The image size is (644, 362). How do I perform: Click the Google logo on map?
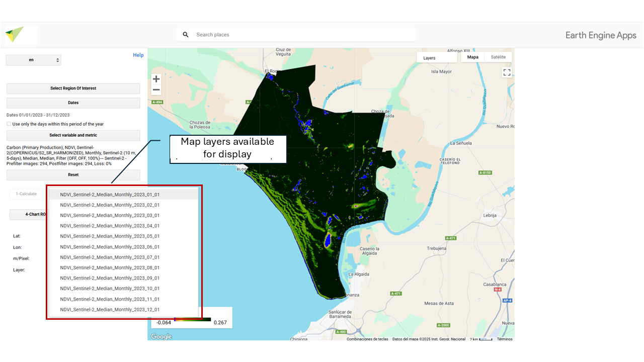162,336
